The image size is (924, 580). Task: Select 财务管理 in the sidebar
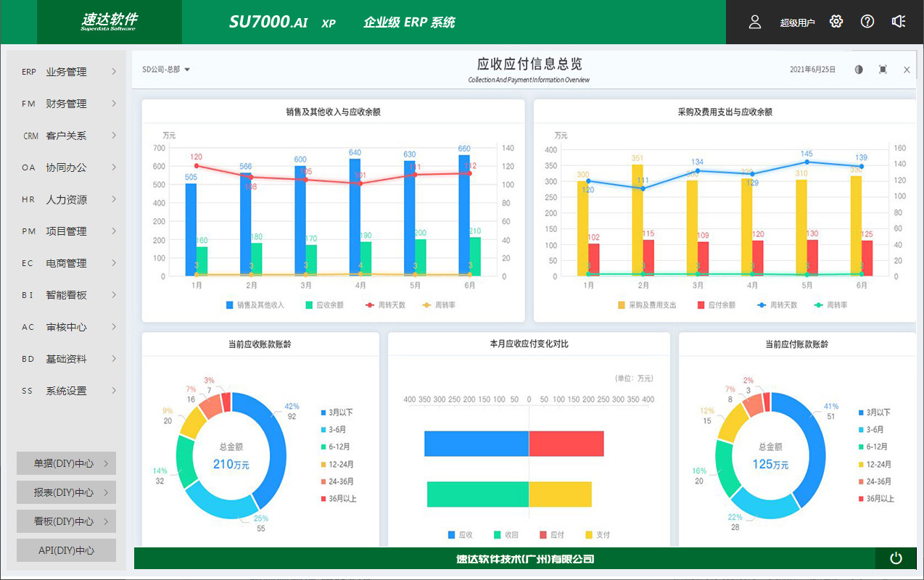[x=66, y=104]
